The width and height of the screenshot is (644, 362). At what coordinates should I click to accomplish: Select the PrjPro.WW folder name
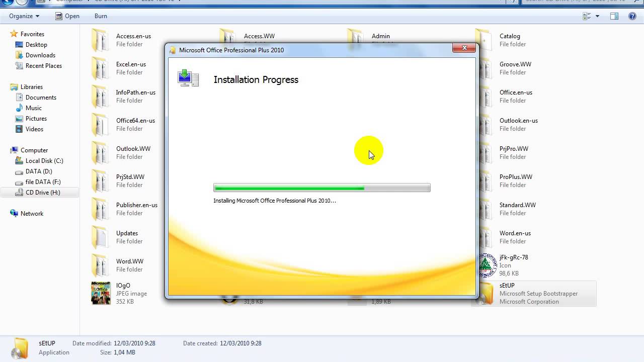pos(514,149)
